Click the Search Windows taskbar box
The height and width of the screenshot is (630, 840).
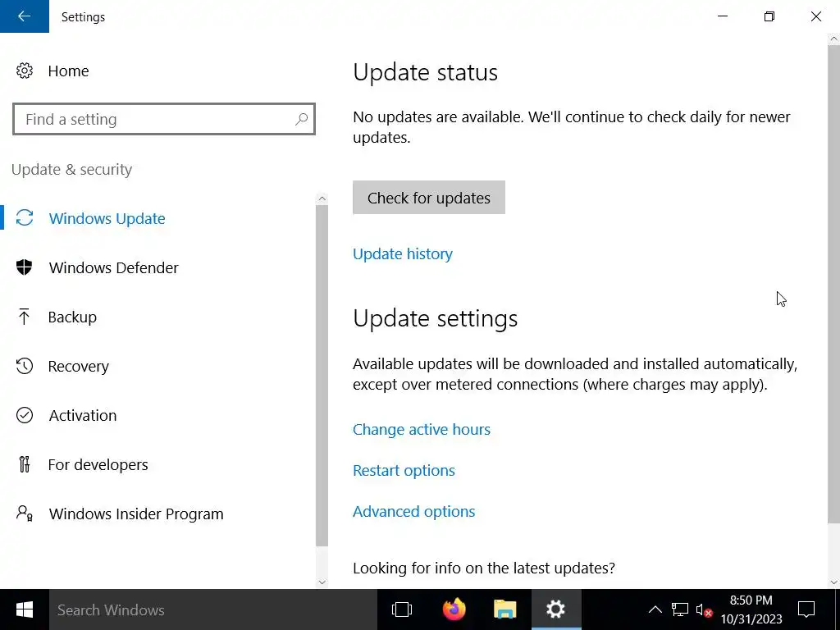(213, 609)
